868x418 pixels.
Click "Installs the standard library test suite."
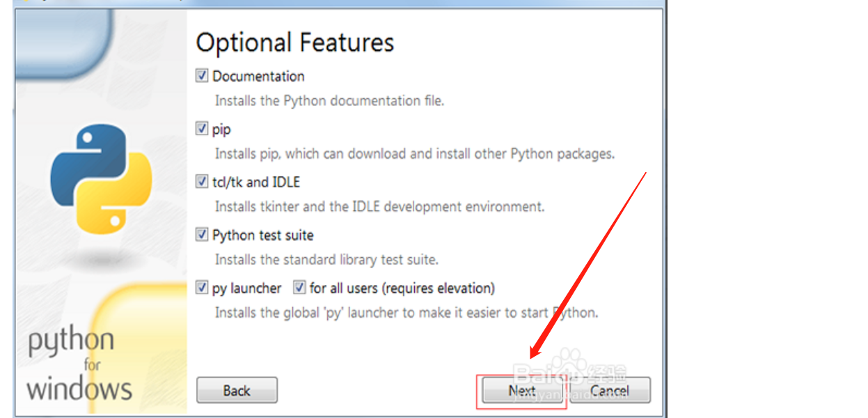coord(326,260)
